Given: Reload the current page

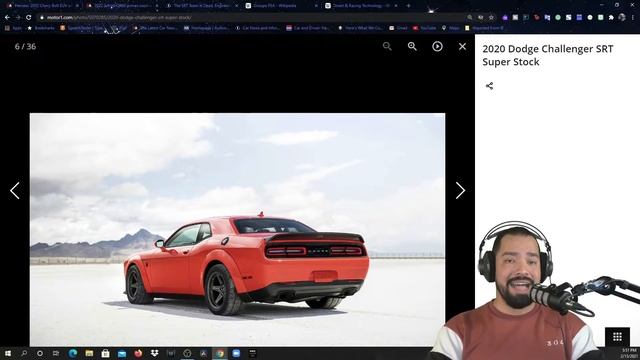Looking at the screenshot, I should (29, 18).
